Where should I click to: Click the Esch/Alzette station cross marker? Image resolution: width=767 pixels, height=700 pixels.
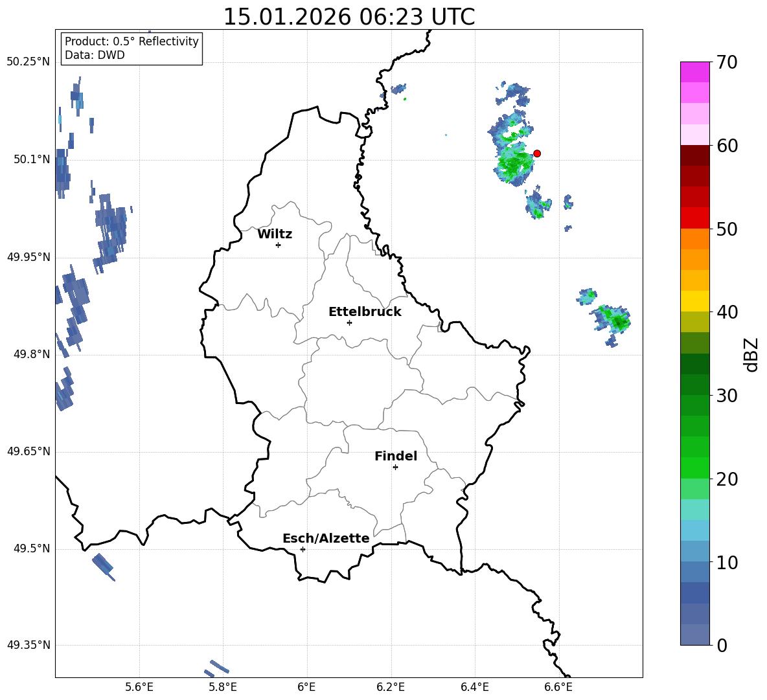coord(303,549)
